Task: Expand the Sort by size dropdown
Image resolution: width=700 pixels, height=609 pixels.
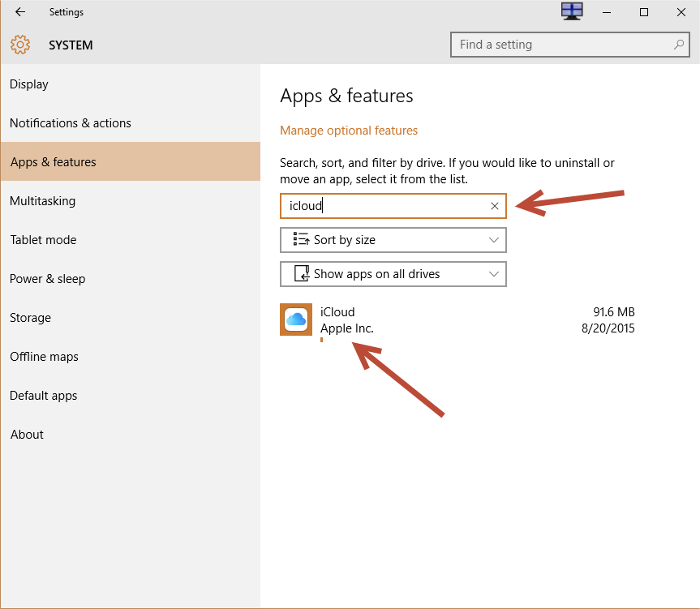Action: click(x=494, y=240)
